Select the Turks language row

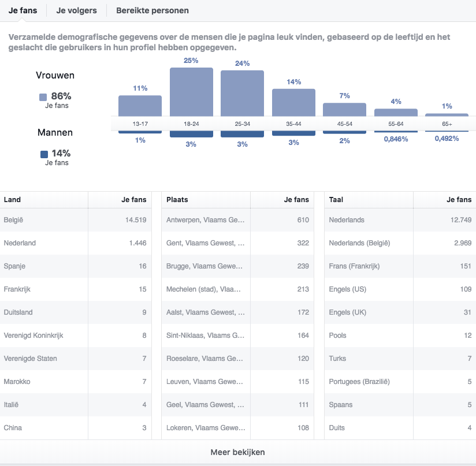pos(400,358)
